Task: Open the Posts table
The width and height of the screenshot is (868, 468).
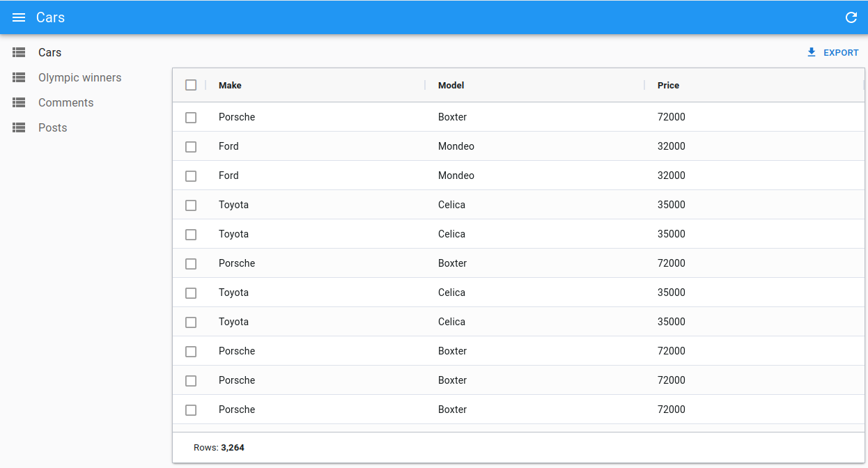Action: tap(52, 127)
